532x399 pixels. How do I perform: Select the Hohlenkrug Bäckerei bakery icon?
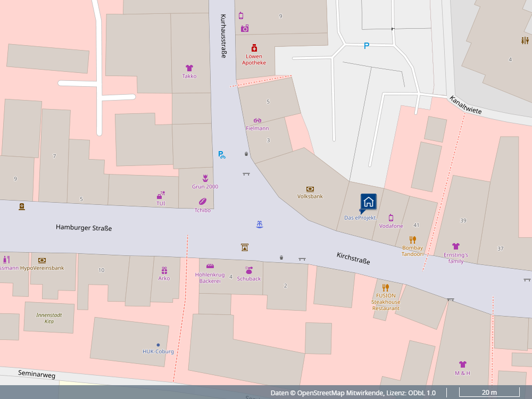coord(210,266)
